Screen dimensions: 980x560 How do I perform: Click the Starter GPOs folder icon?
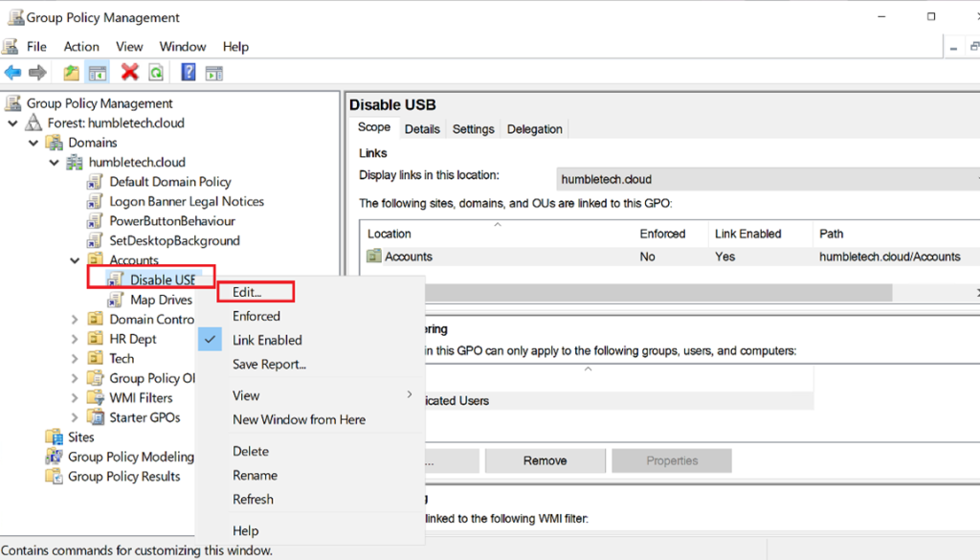click(x=95, y=416)
